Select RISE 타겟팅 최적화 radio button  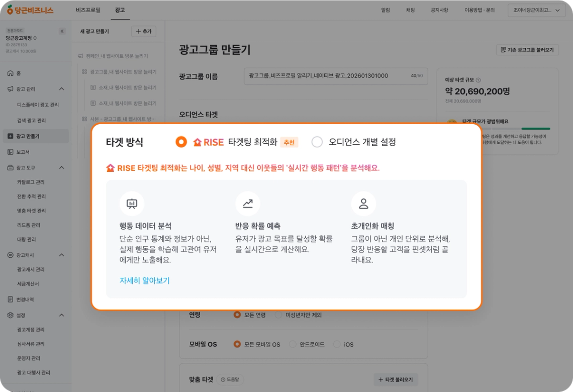181,142
